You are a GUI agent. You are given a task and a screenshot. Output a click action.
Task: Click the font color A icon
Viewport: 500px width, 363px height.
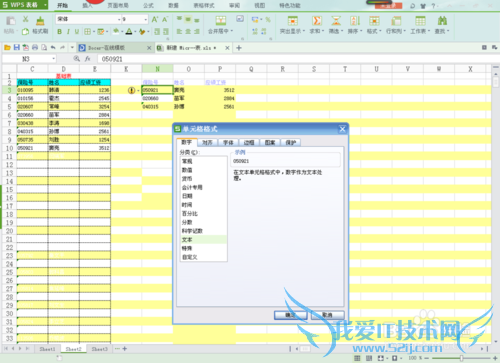[129, 31]
